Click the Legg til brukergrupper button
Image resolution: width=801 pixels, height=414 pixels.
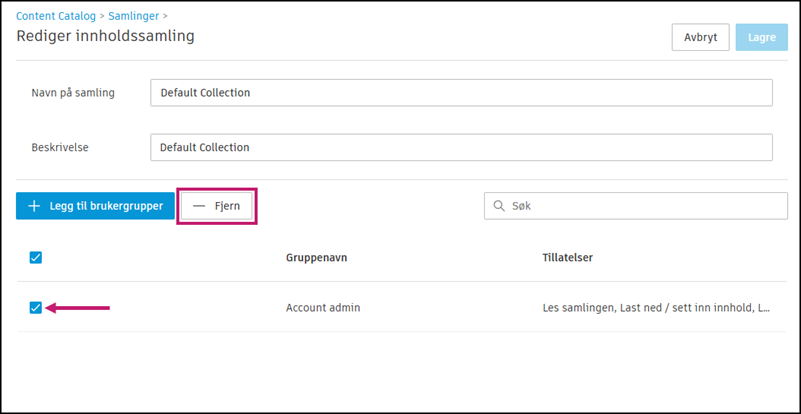click(96, 206)
